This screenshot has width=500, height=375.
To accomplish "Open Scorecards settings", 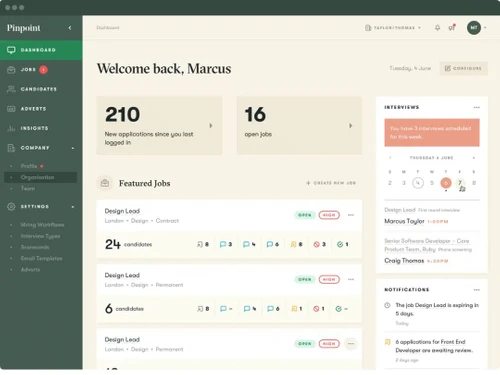I will (x=35, y=247).
